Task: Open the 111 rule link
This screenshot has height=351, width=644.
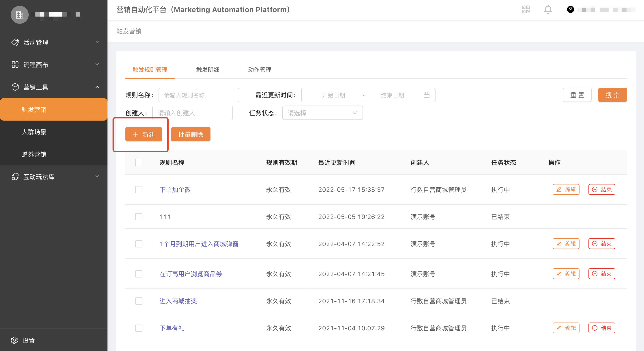Action: 165,217
